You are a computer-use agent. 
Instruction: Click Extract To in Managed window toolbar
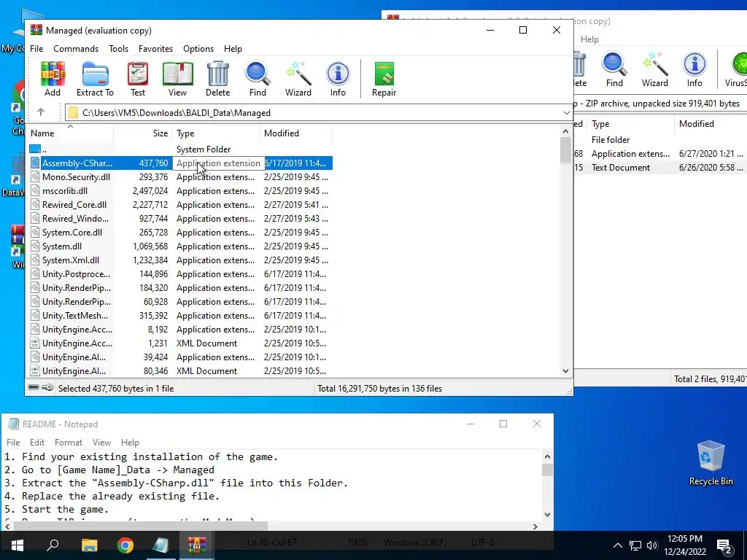tap(96, 79)
